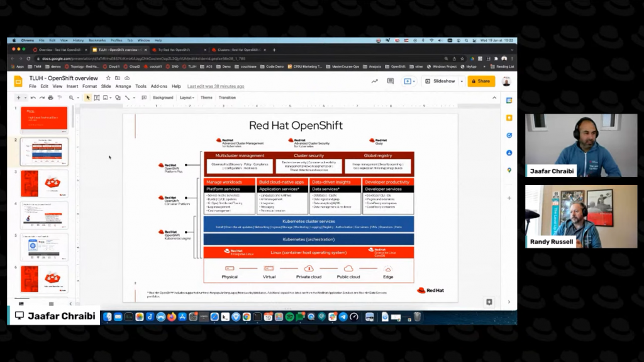Viewport: 644px width, 362px height.
Task: Switch to the Overview - Red Hat OpenShift tab
Action: pyautogui.click(x=60, y=50)
